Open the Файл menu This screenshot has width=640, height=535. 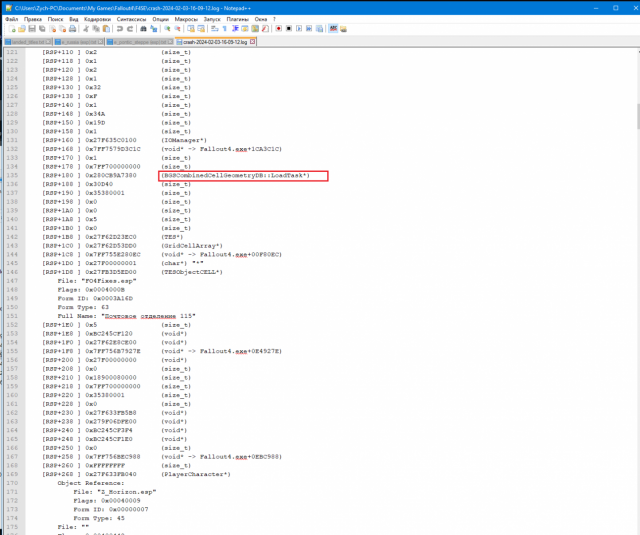pos(11,18)
